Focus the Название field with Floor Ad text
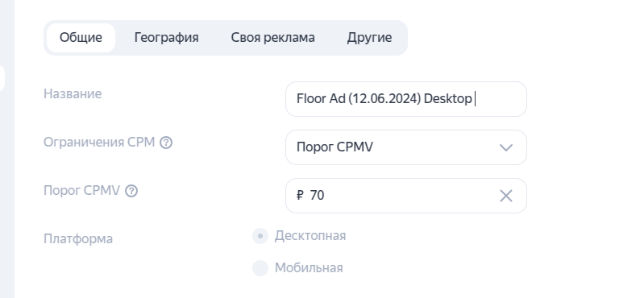Screen dimensions: 644x298 coord(405,99)
